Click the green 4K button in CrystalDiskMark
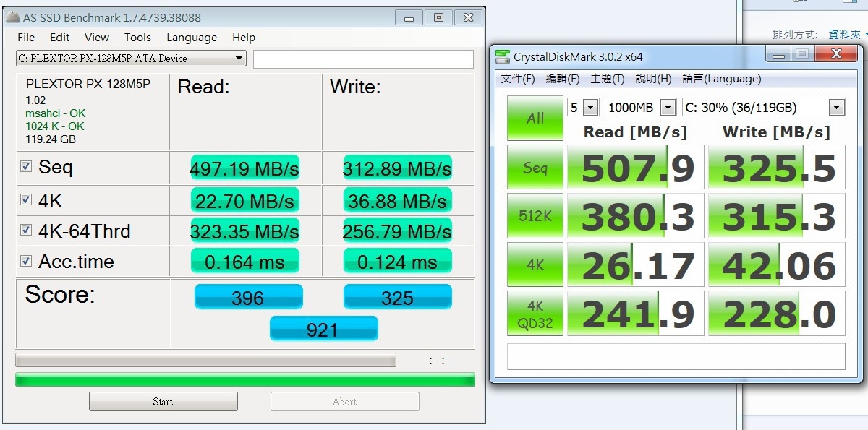 click(x=535, y=265)
